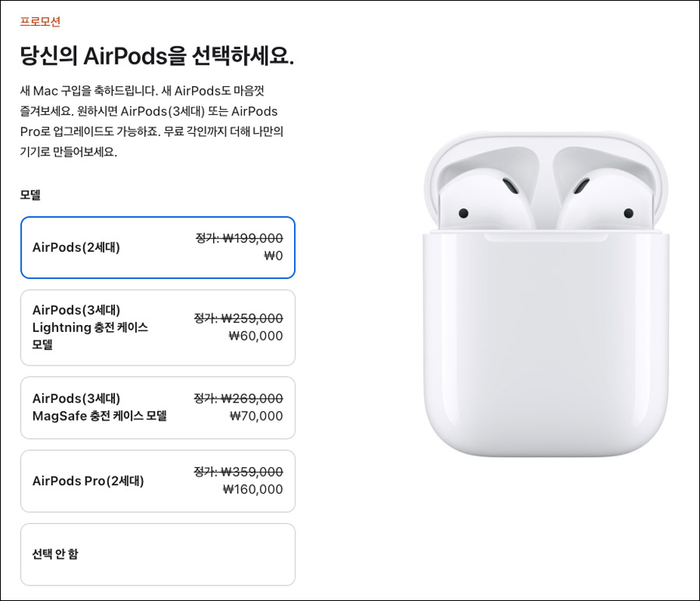Screen dimensions: 700x601
Task: Click the ₩0 price on AirPods(2세대)
Action: [273, 256]
